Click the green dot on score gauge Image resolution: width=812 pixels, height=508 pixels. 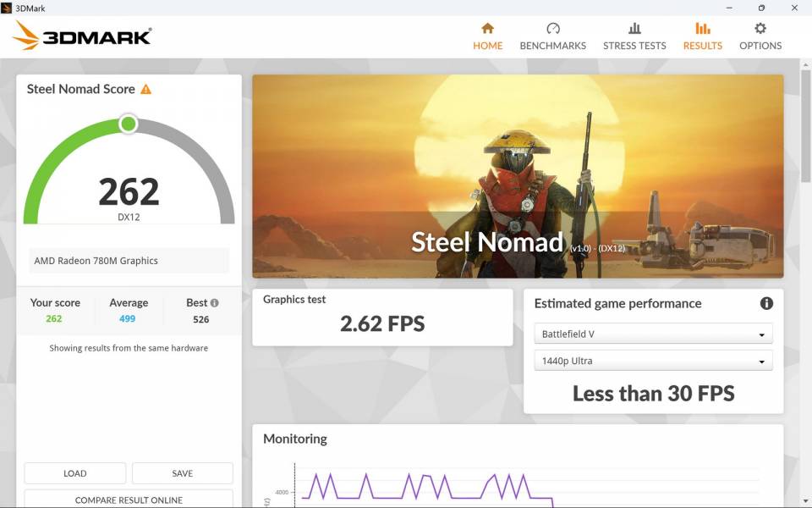click(x=129, y=124)
